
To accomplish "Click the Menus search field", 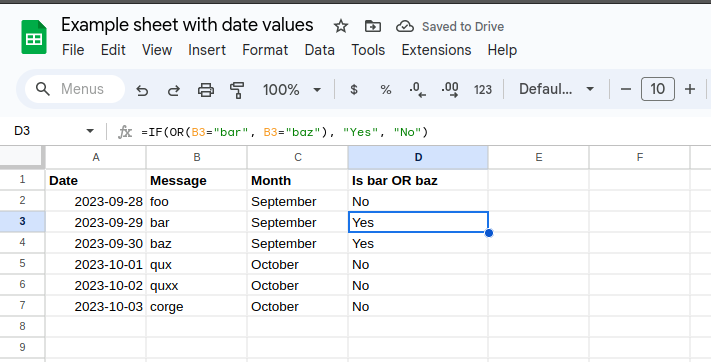I will coord(75,89).
